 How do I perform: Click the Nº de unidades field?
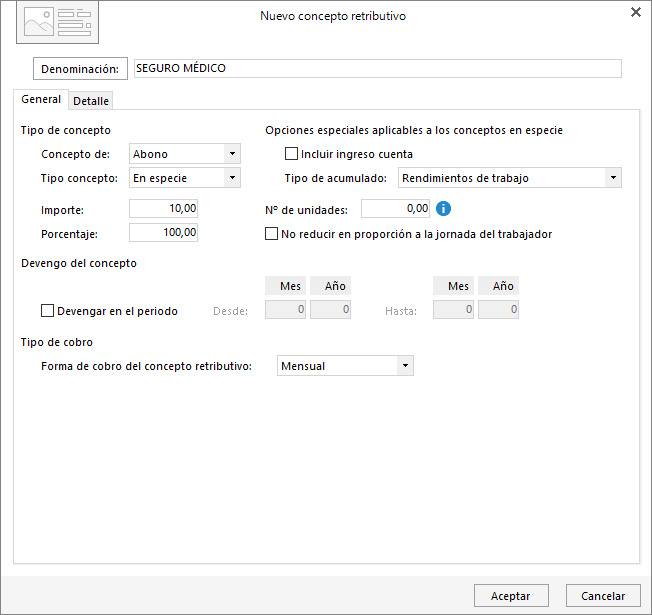click(x=395, y=208)
